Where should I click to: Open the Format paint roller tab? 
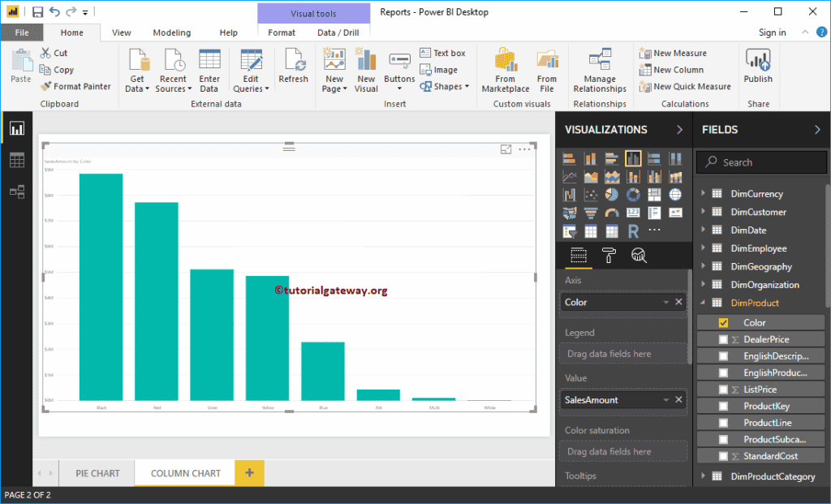coord(609,256)
